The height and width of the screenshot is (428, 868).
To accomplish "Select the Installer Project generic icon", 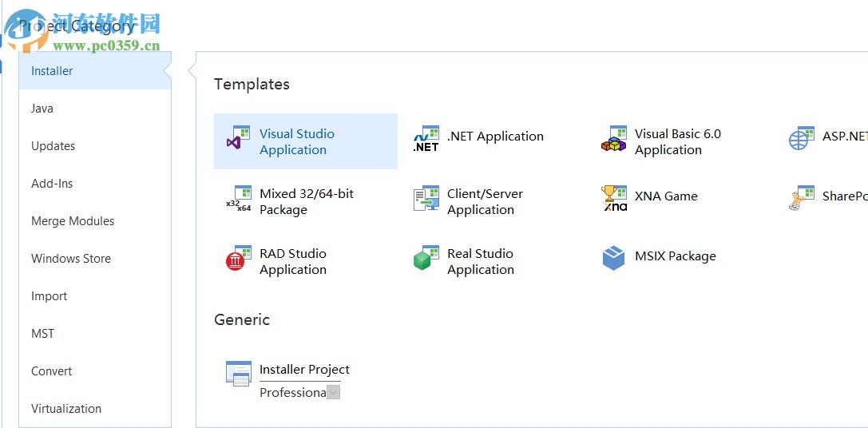I will click(x=239, y=373).
